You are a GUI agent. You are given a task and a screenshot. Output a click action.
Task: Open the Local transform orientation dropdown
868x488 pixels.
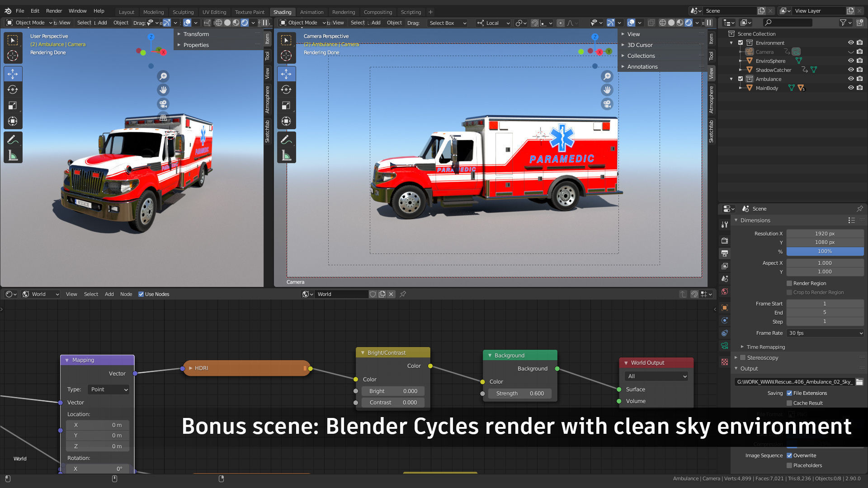click(x=493, y=23)
